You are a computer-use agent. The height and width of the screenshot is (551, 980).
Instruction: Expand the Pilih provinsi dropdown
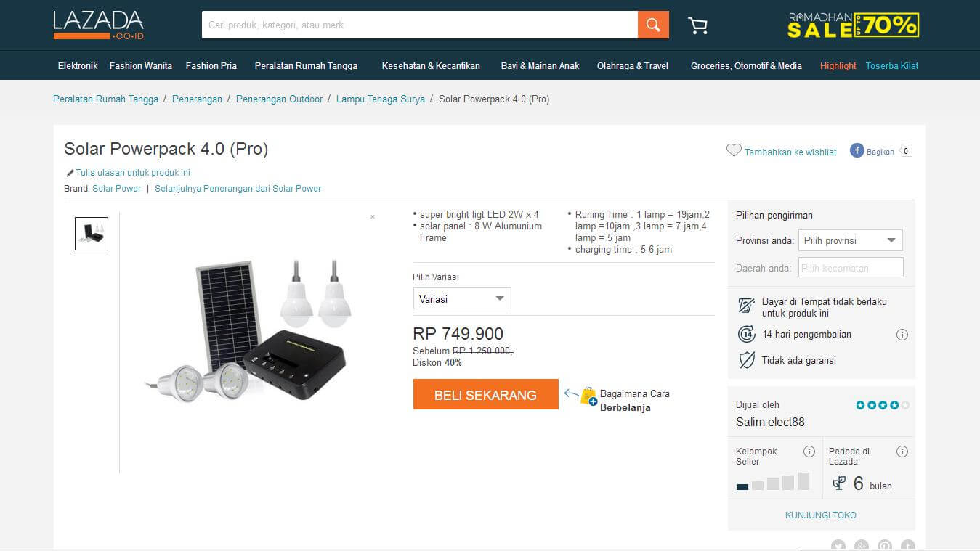coord(850,240)
